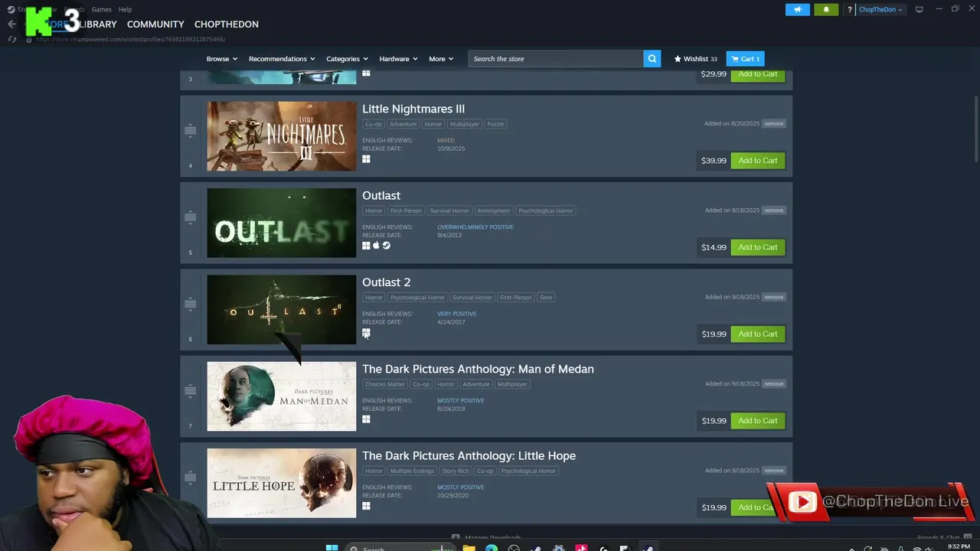The width and height of the screenshot is (980, 551).
Task: Switch to the COMMUNITY tab
Action: click(x=155, y=24)
